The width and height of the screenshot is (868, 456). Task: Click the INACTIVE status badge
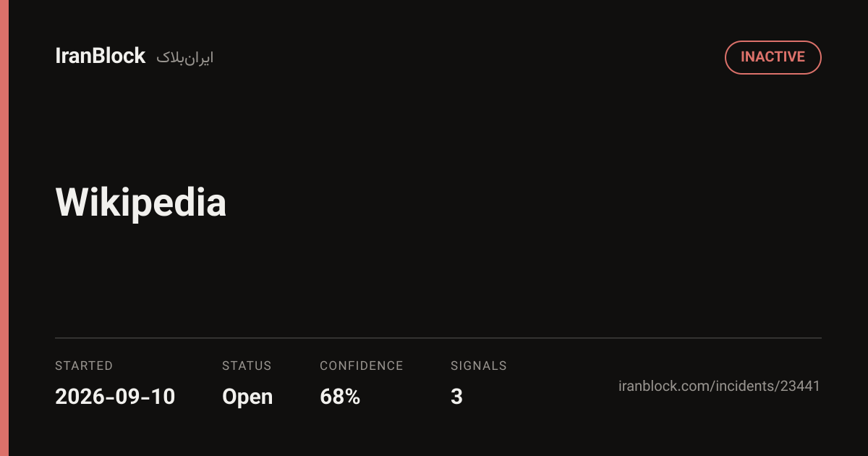click(773, 57)
